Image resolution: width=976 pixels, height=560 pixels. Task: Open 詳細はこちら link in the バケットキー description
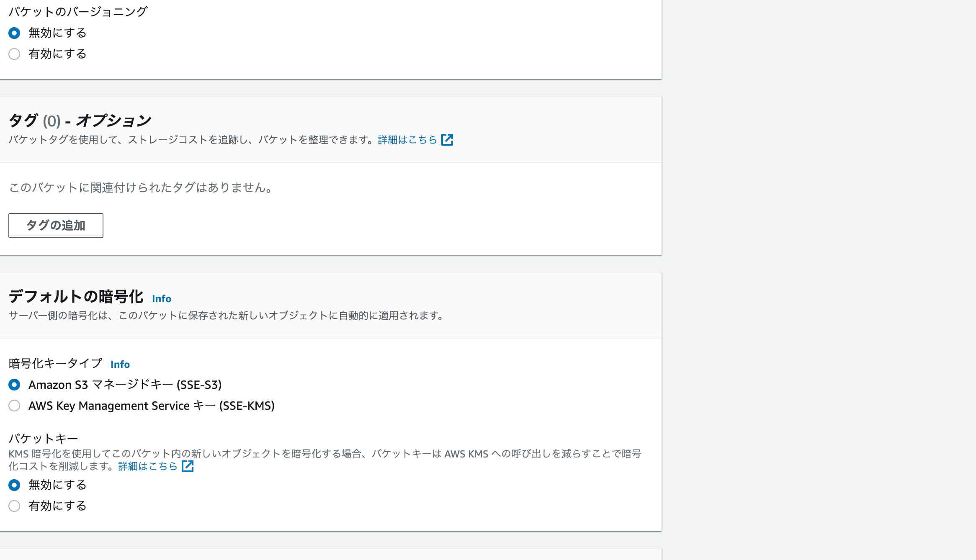pos(147,466)
